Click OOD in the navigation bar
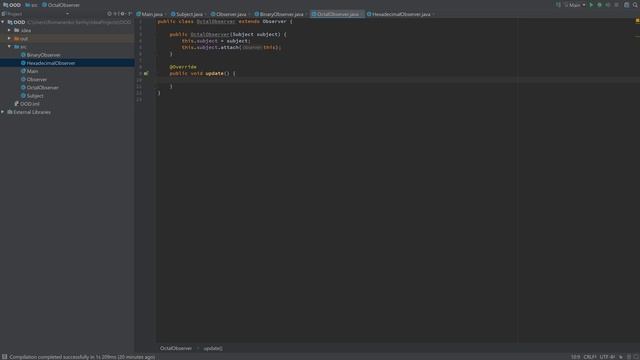 (12, 5)
